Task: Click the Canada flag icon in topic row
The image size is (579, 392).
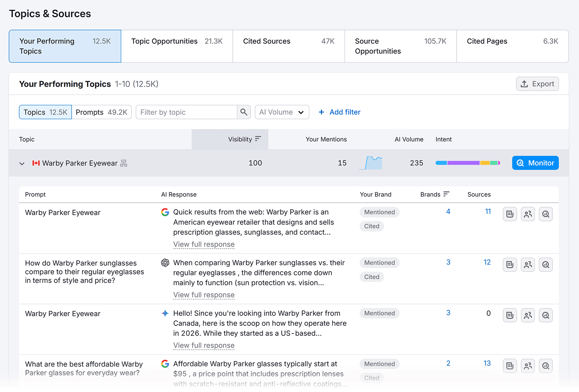Action: pyautogui.click(x=36, y=163)
